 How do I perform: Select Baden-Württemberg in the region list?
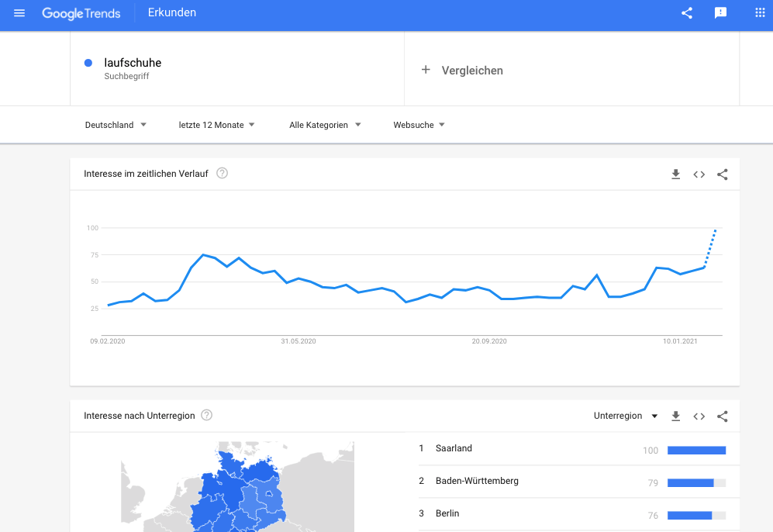[x=578, y=482]
